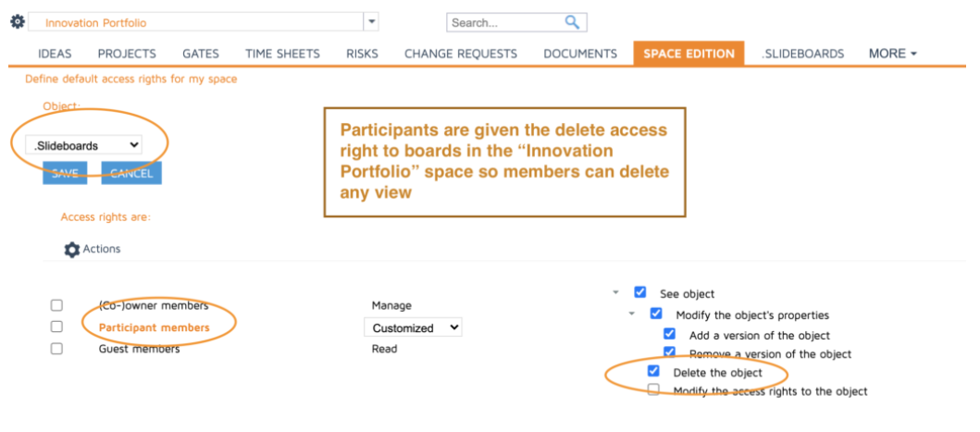
Task: Select the Participant members checkbox
Action: (x=57, y=327)
